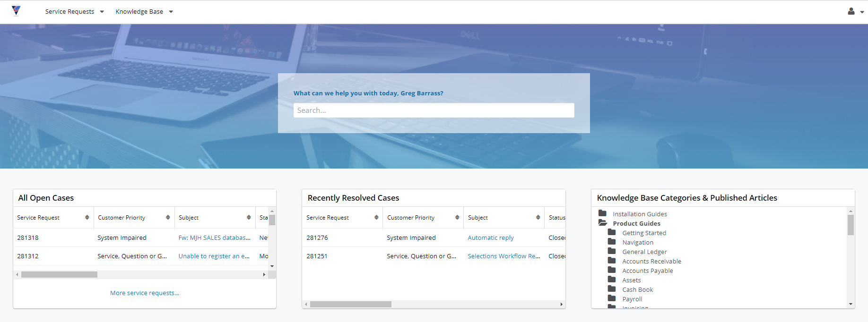Click the All Open Cases scroll-left arrow
Image resolution: width=868 pixels, height=322 pixels.
click(17, 274)
